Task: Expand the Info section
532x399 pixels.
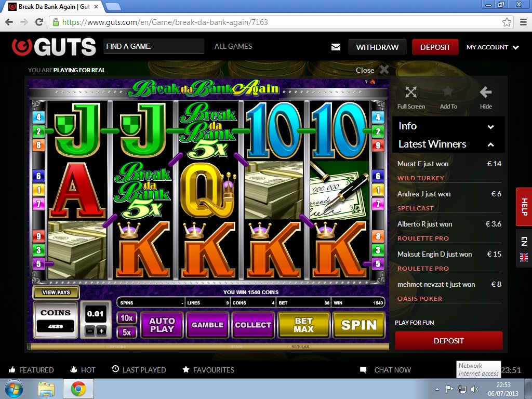Action: [448, 126]
